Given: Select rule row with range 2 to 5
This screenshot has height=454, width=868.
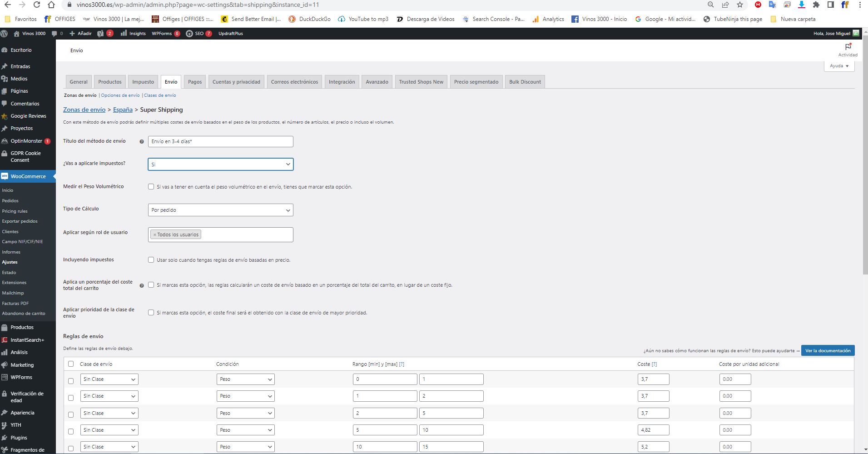Looking at the screenshot, I should tap(71, 414).
